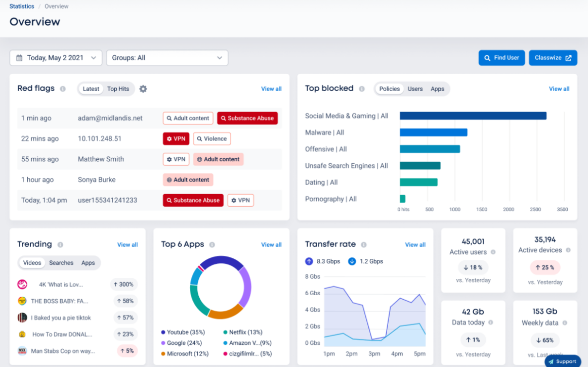
Task: Select Apps tab in Trending card
Action: [x=88, y=263]
